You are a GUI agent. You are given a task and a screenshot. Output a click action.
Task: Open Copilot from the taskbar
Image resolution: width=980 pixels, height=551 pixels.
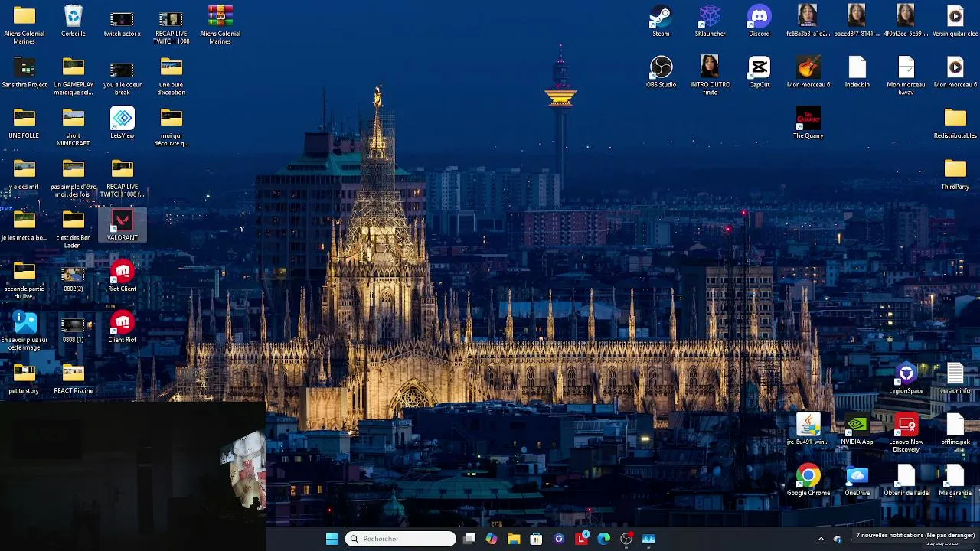492,539
